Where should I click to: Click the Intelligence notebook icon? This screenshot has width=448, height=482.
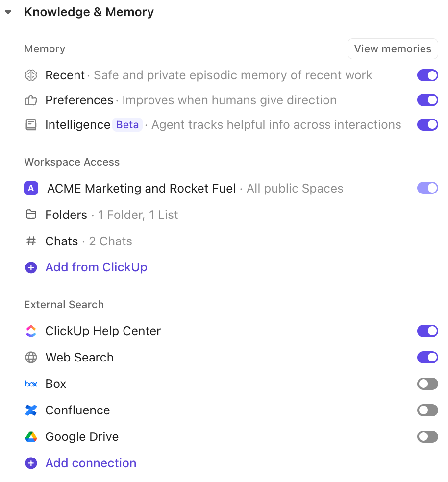pyautogui.click(x=31, y=124)
